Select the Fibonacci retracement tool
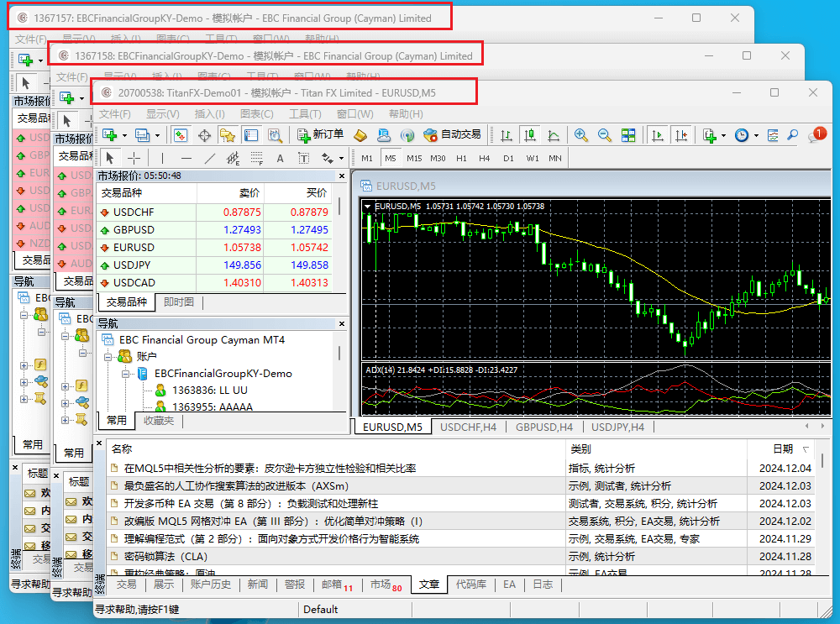840x624 pixels. (x=256, y=158)
